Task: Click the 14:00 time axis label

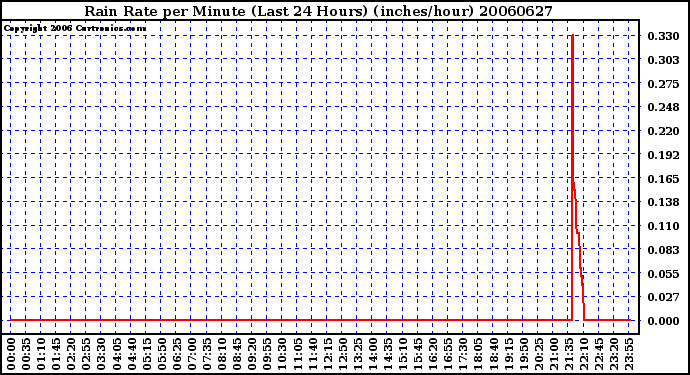Action: tap(372, 354)
